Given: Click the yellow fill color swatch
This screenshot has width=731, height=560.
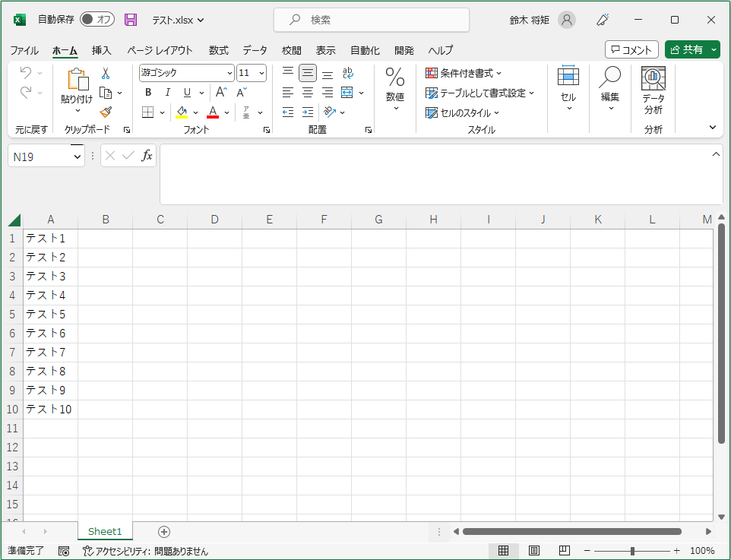Looking at the screenshot, I should (x=182, y=112).
